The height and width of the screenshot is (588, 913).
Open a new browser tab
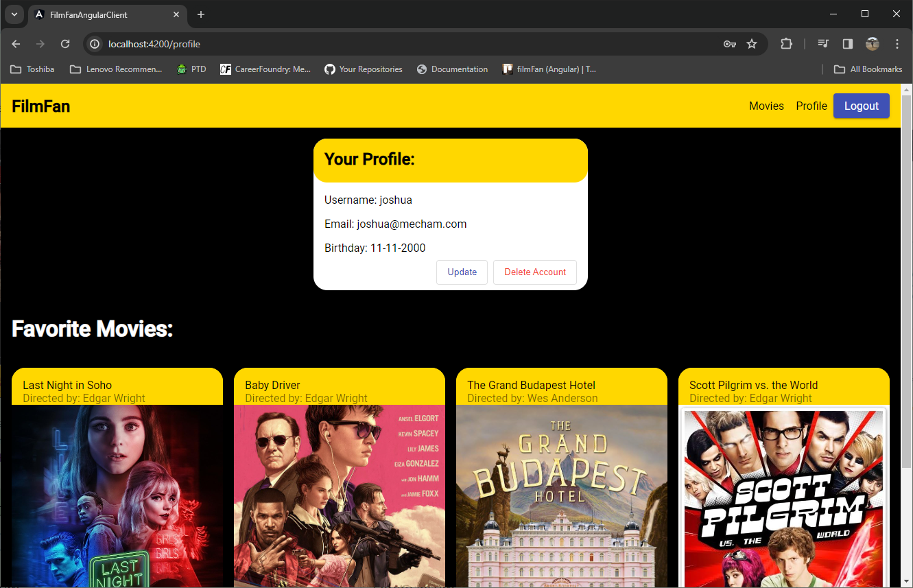click(201, 14)
